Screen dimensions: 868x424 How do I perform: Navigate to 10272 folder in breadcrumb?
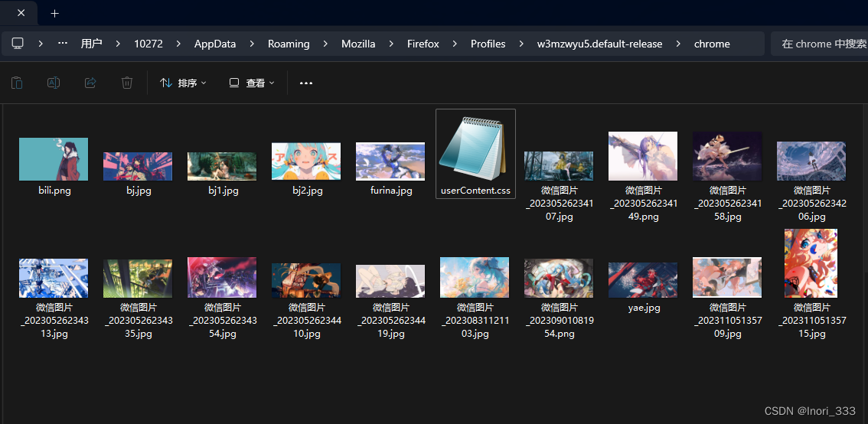tap(148, 44)
